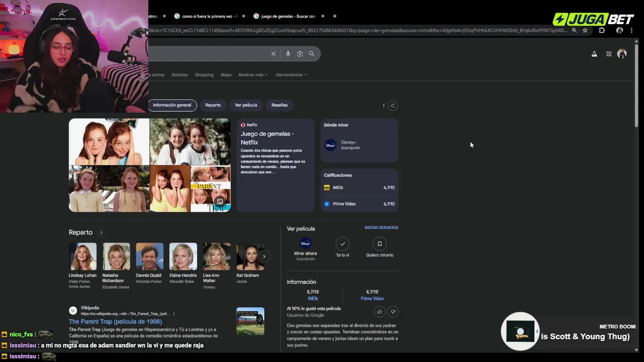Screen dimensions: 644x362
Task: Clear the search box with the X icon
Action: pos(273,54)
